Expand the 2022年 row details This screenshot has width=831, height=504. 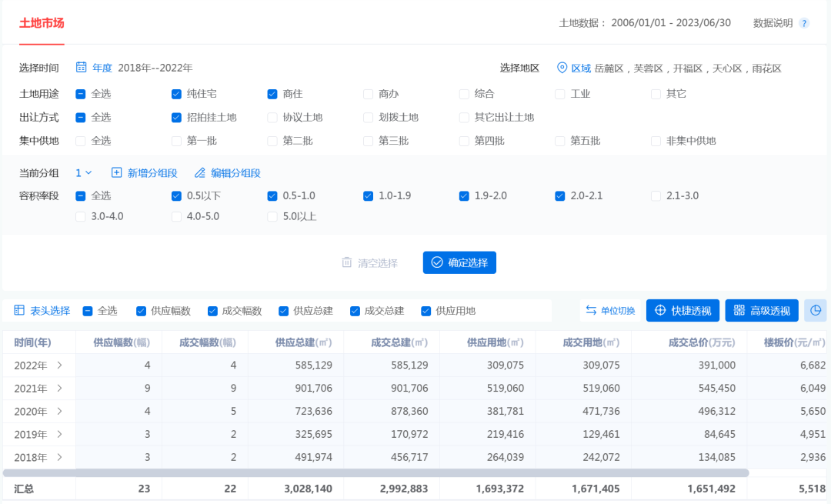59,365
